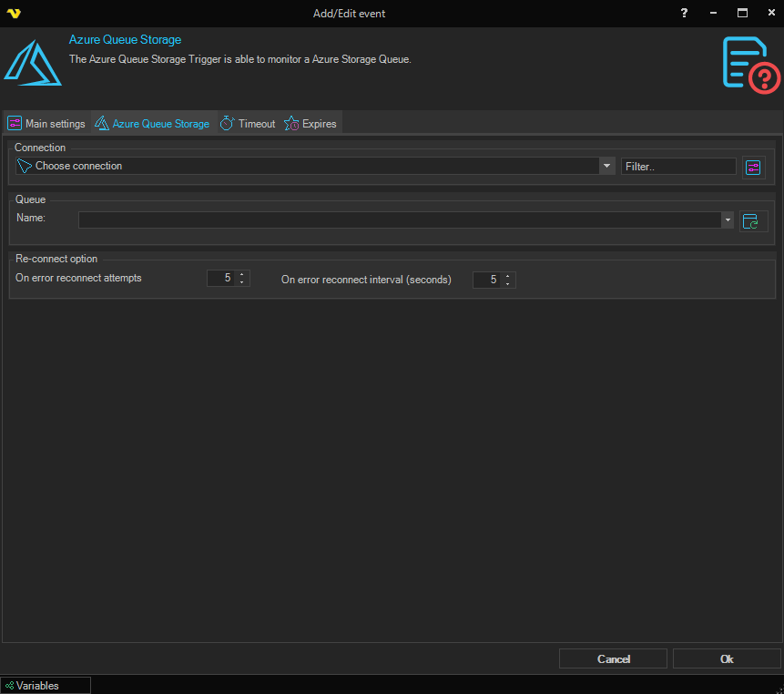Click the refresh queue list icon
Image resolution: width=784 pixels, height=694 pixels.
pyautogui.click(x=753, y=220)
